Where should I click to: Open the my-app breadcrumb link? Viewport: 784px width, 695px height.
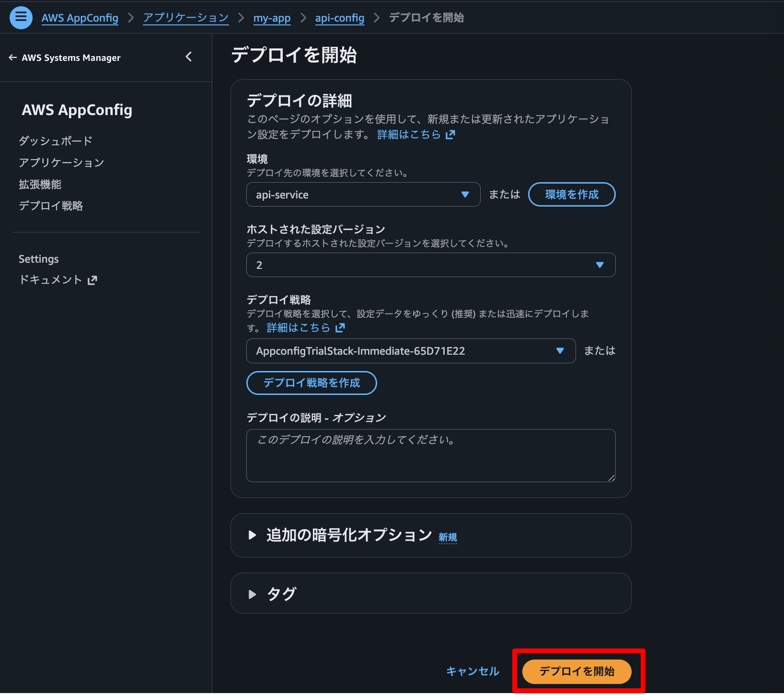tap(272, 18)
